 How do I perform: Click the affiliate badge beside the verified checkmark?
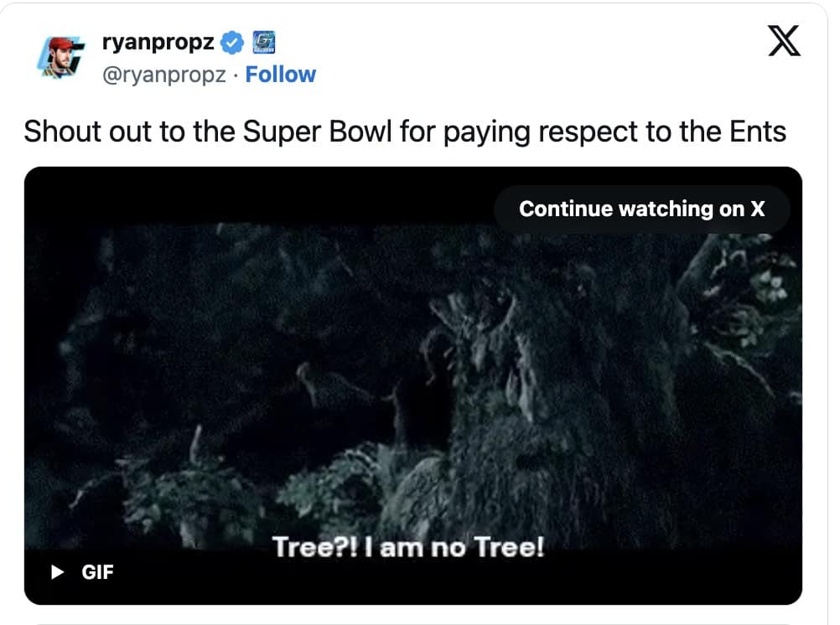click(263, 41)
